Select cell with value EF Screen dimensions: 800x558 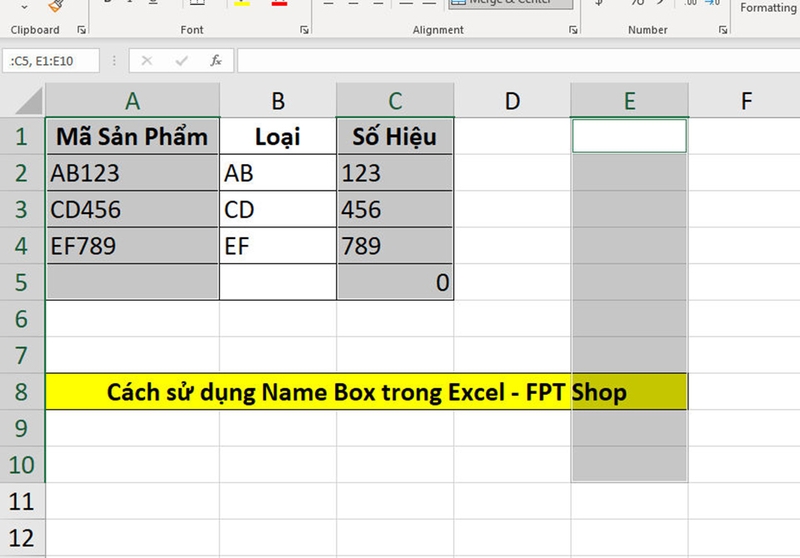pos(278,246)
